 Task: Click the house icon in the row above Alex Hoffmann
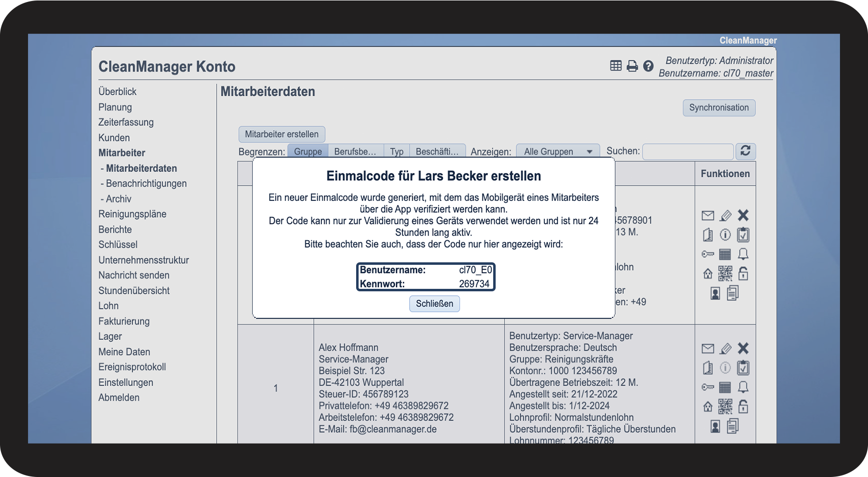(x=708, y=274)
